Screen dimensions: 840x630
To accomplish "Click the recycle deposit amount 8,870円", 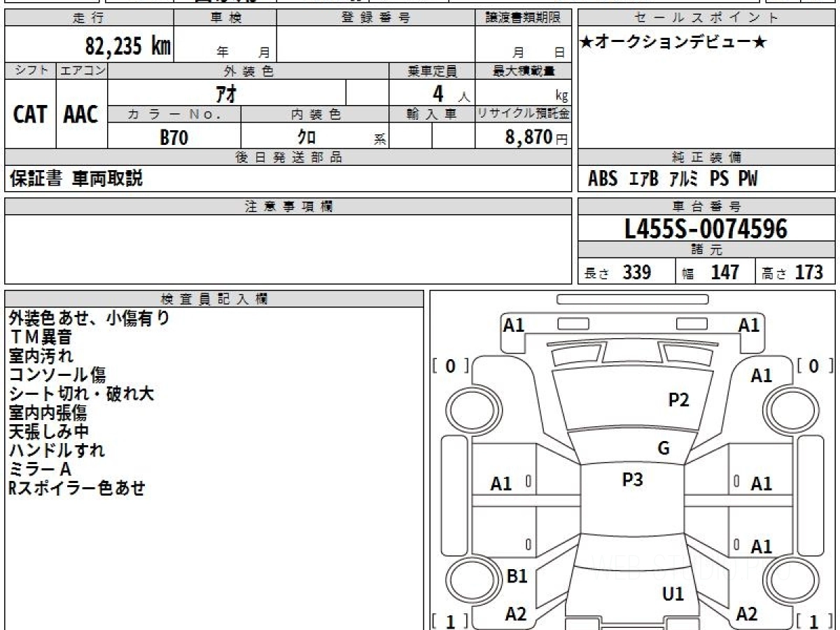I will (x=537, y=136).
